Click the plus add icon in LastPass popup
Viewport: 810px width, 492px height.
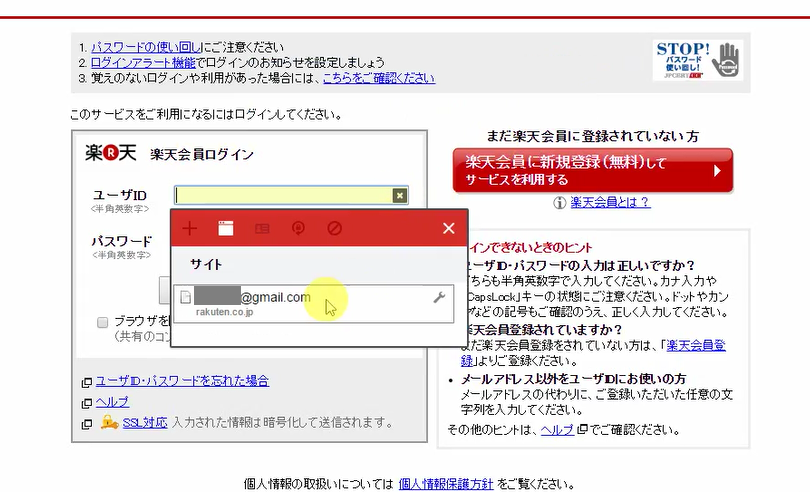pyautogui.click(x=190, y=228)
